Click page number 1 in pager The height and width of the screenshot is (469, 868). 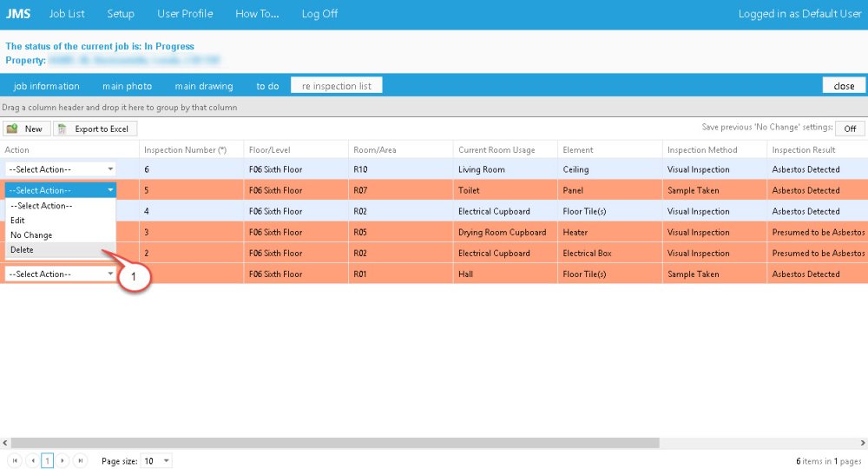48,460
